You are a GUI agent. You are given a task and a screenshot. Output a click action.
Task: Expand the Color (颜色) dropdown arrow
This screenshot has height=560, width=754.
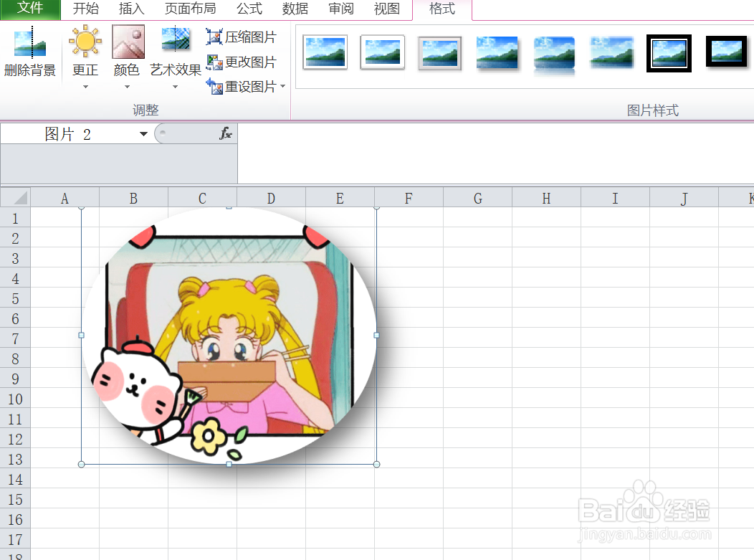(127, 87)
